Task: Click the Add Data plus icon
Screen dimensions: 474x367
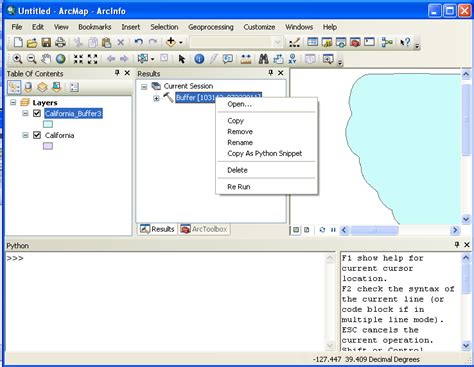Action: coord(171,42)
